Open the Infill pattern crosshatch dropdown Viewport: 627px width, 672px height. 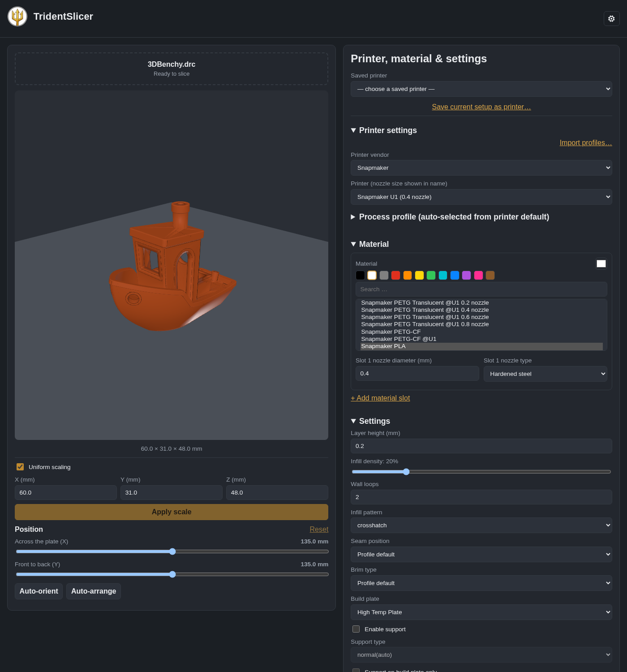[481, 525]
